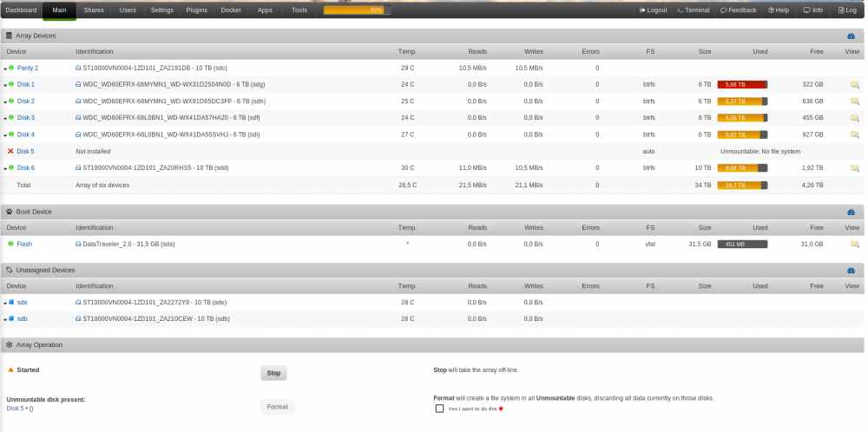Viewport: 868px width, 432px height.
Task: Click sde blue status square
Action: [11, 302]
